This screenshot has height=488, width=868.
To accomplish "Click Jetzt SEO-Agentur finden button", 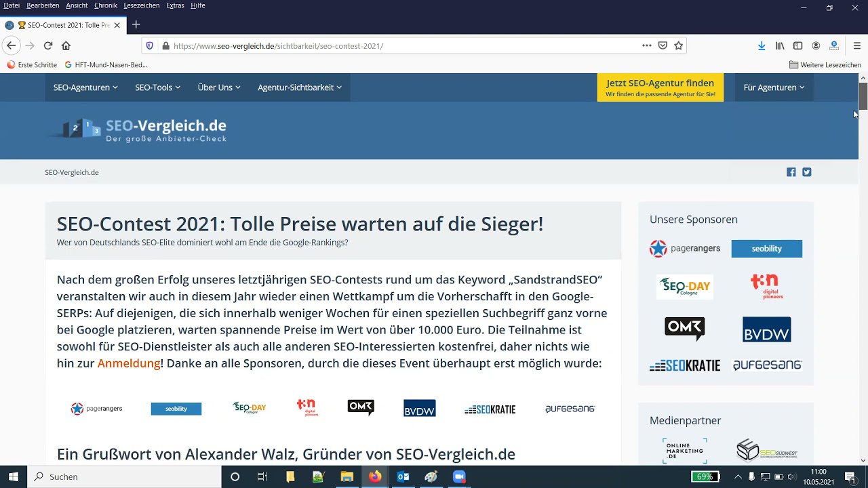I will pyautogui.click(x=660, y=87).
